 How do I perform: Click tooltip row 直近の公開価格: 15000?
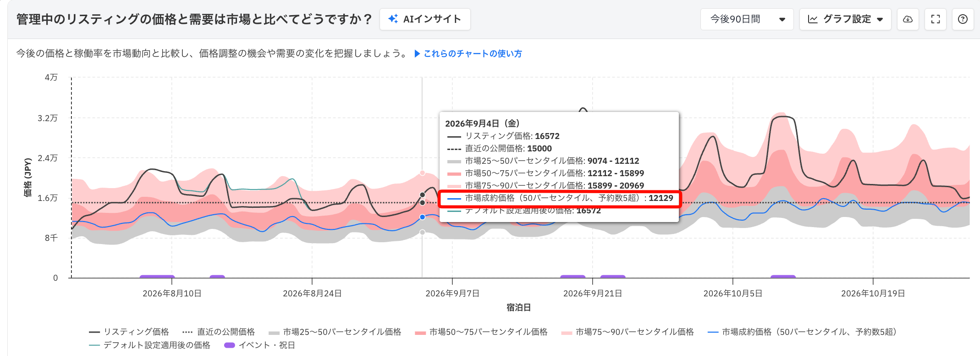pyautogui.click(x=500, y=149)
